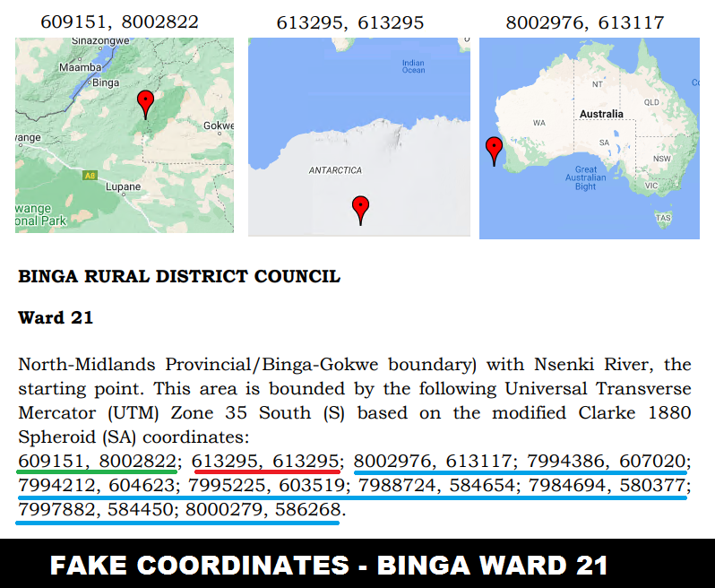This screenshot has height=588, width=715.
Task: Click the 'Gokwe' label on map
Action: tap(219, 125)
